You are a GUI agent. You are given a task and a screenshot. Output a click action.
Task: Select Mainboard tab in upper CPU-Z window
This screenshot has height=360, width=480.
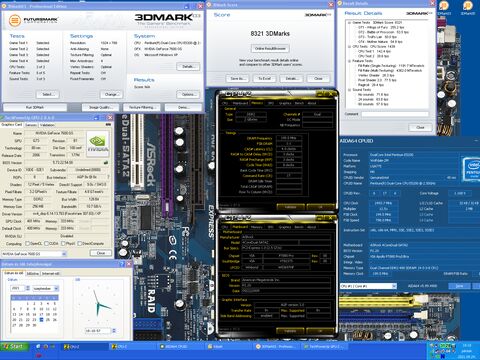coord(240,103)
